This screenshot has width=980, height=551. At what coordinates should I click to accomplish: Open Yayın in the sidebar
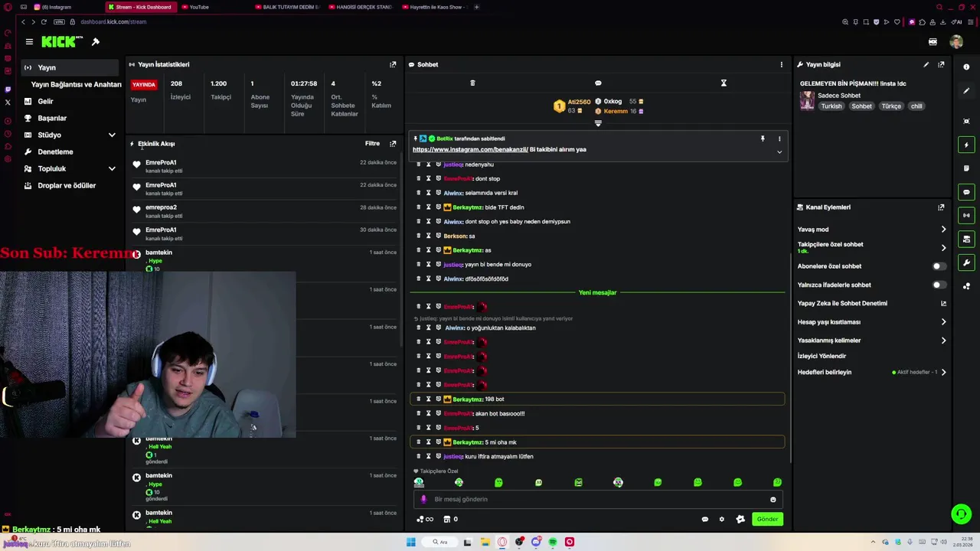point(70,67)
